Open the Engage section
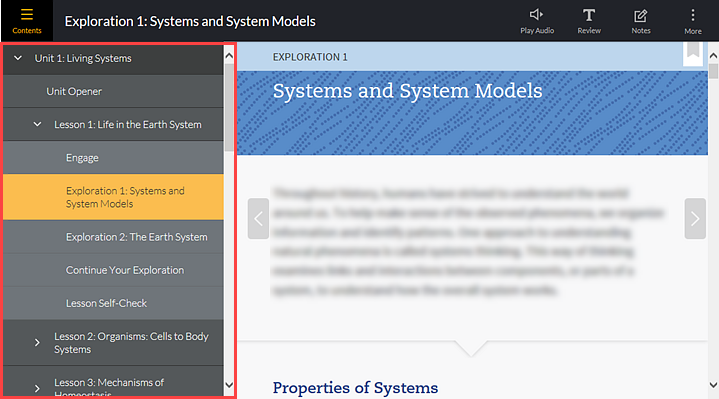The image size is (719, 399). coord(113,158)
